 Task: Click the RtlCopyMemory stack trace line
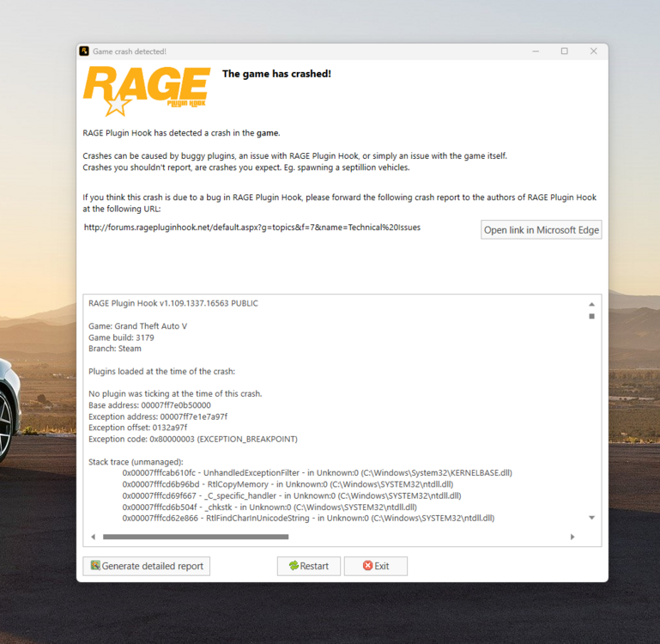[x=288, y=484]
